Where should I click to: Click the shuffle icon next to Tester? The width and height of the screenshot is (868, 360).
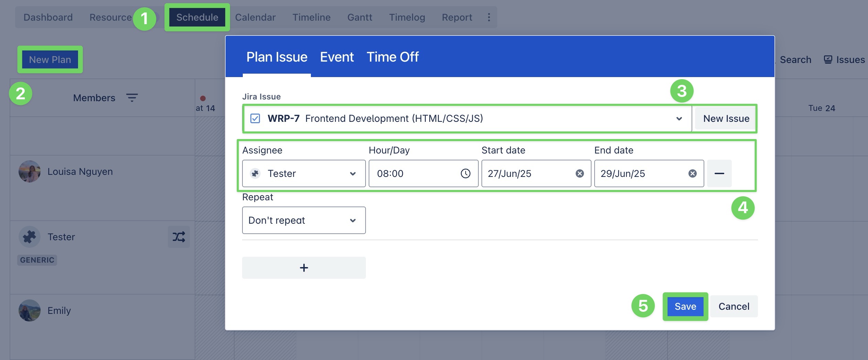click(178, 237)
